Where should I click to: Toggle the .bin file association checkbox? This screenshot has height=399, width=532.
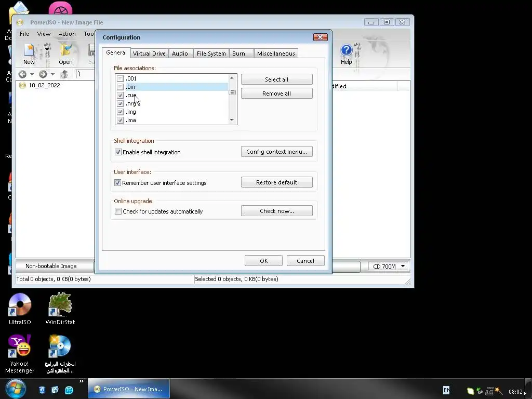tap(120, 87)
